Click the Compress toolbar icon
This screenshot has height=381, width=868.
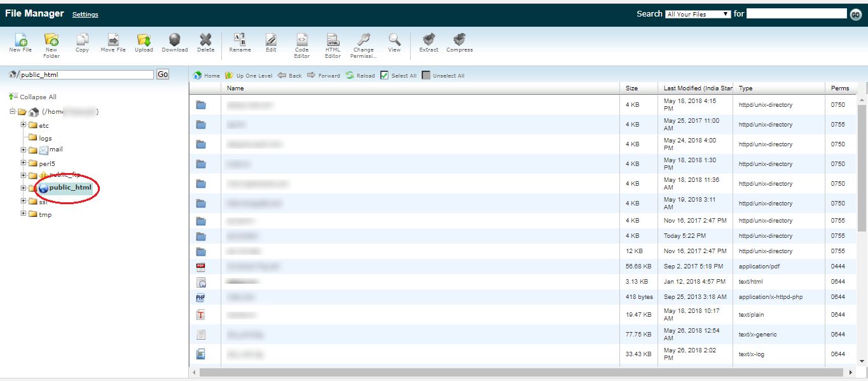[459, 43]
